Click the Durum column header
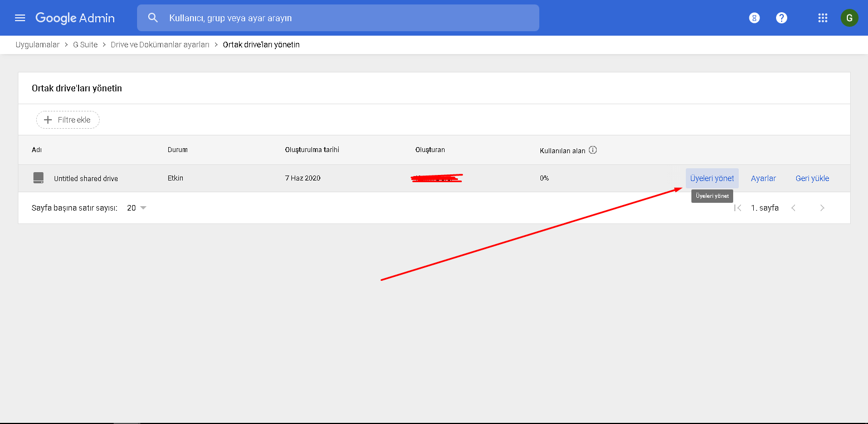 [x=178, y=150]
